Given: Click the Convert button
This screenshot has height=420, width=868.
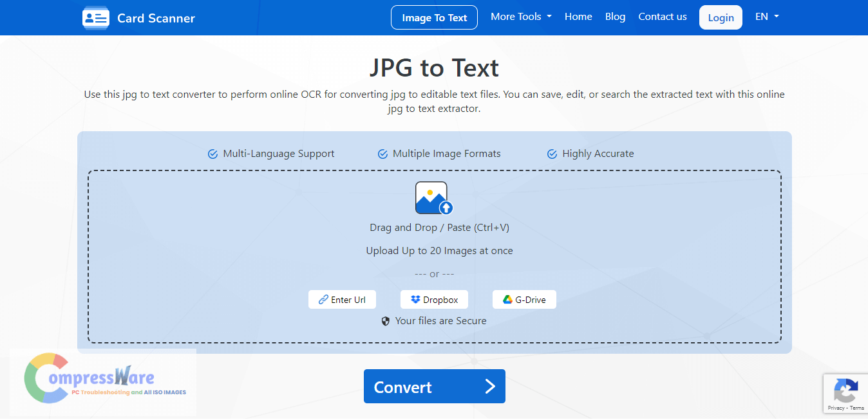Looking at the screenshot, I should [x=435, y=387].
